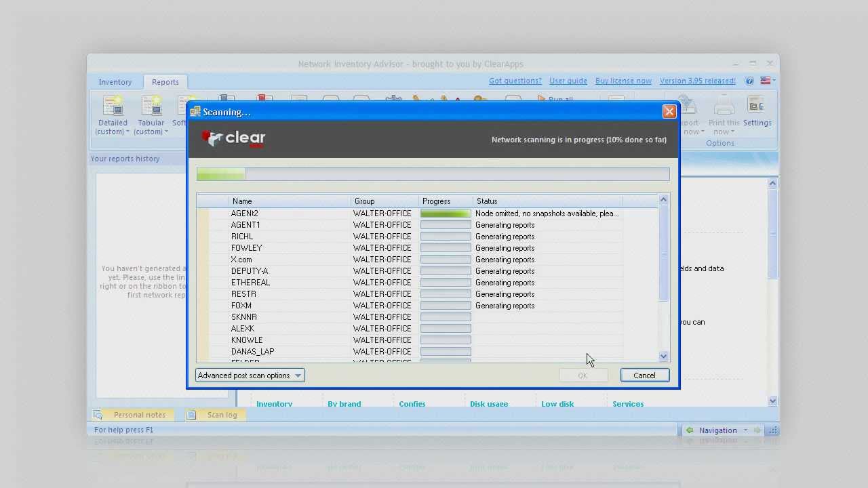Click scan list scrollbar up arrow

(663, 199)
